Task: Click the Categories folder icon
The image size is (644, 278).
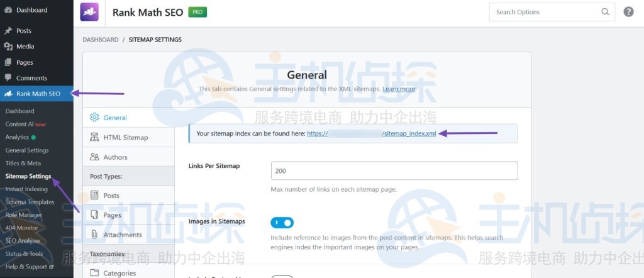Action: (x=94, y=273)
